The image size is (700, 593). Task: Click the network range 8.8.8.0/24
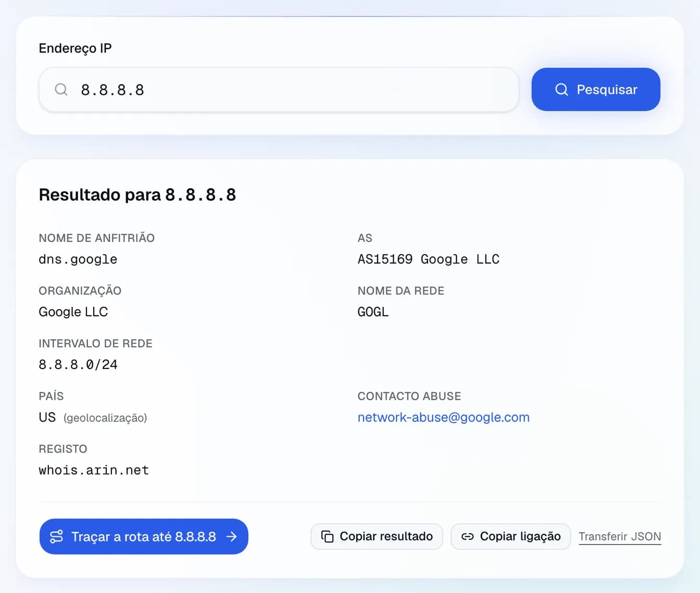coord(78,365)
